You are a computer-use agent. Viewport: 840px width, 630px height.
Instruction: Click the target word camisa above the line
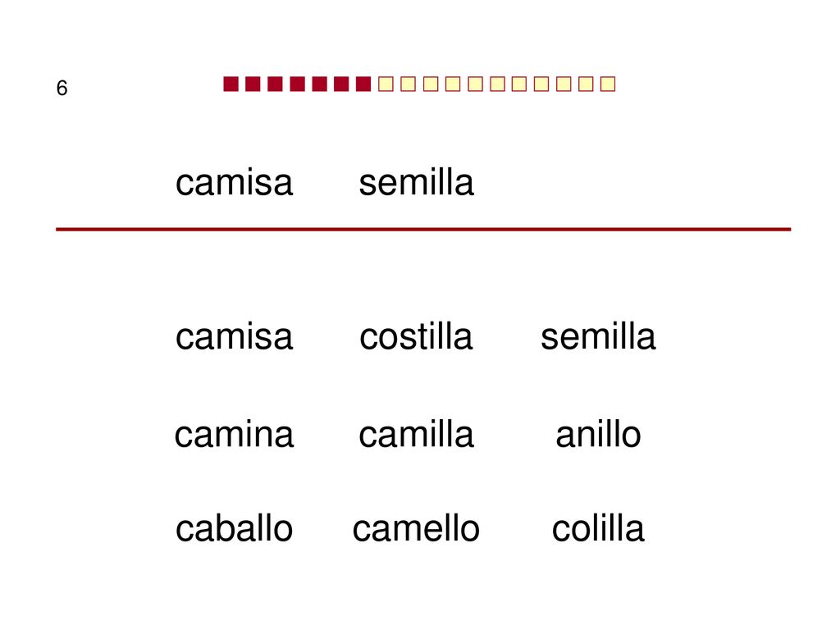(234, 182)
